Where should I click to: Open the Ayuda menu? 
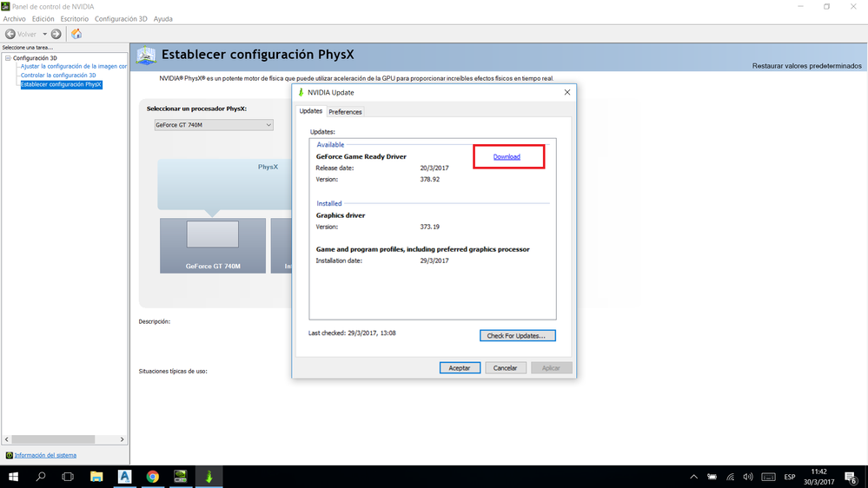162,19
